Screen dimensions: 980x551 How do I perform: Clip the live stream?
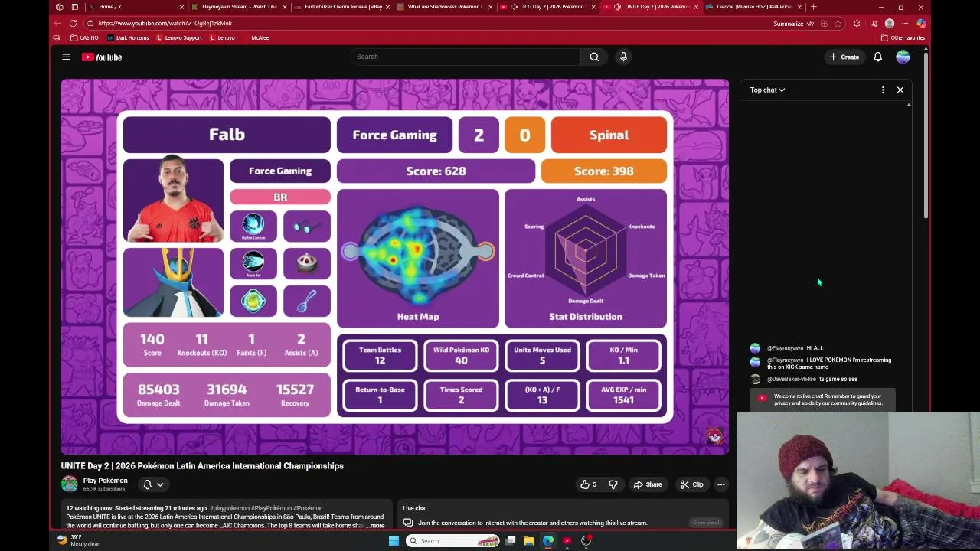(692, 484)
